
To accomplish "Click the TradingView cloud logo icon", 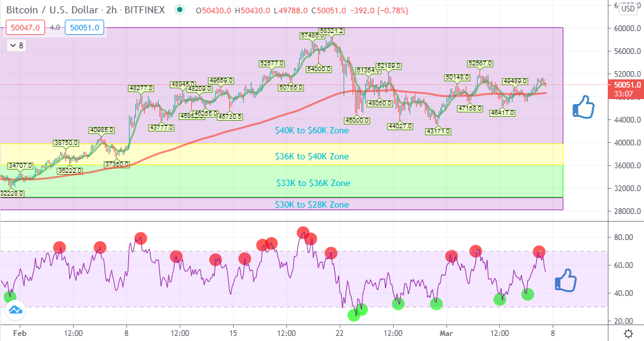I will [x=16, y=310].
